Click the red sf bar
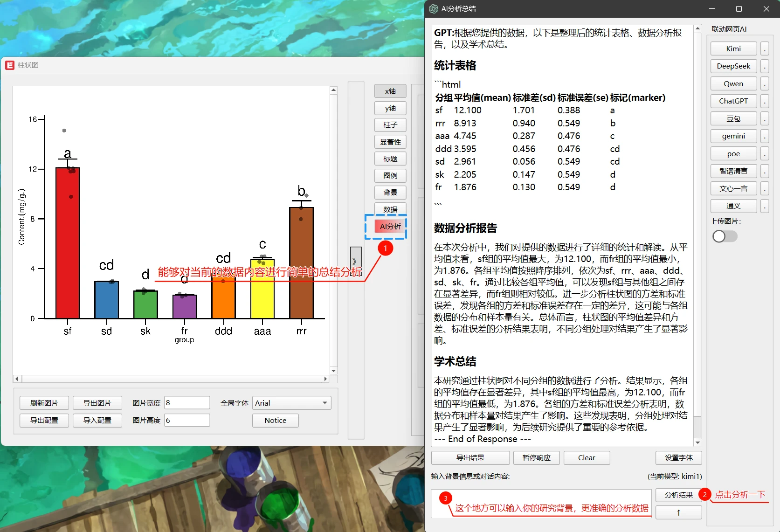Viewport: 780px width, 532px height. pos(68,243)
